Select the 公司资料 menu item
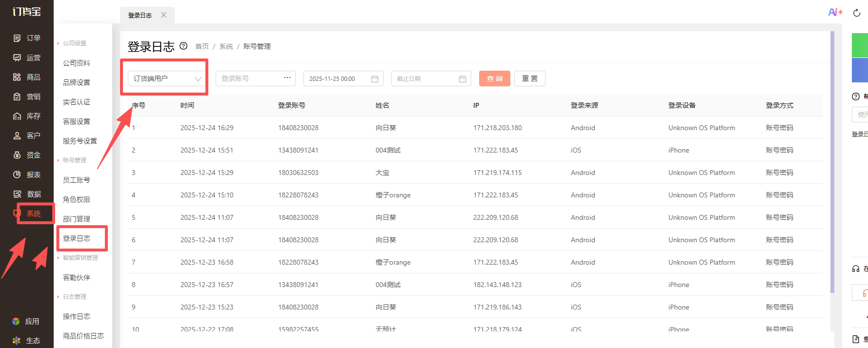Screen dimensions: 868x348 point(77,63)
